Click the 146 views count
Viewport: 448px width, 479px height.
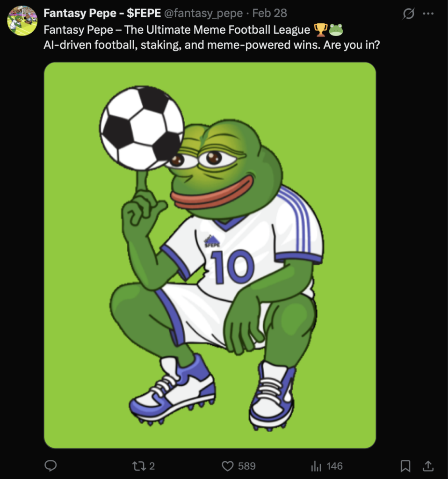coord(334,466)
